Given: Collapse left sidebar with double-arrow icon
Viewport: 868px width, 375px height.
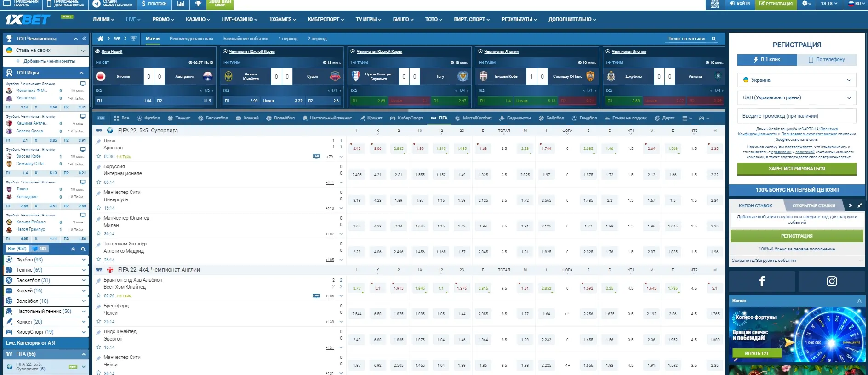Looking at the screenshot, I should coord(84,39).
